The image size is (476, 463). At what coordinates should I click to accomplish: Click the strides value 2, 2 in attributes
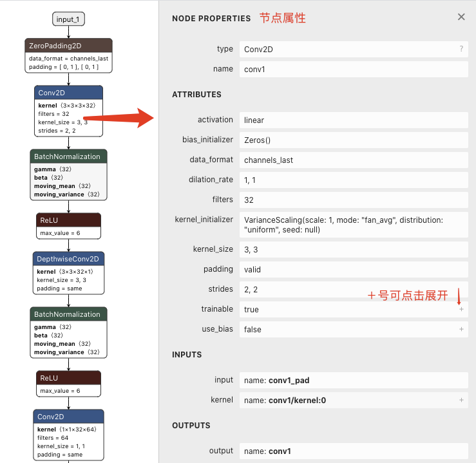point(354,289)
